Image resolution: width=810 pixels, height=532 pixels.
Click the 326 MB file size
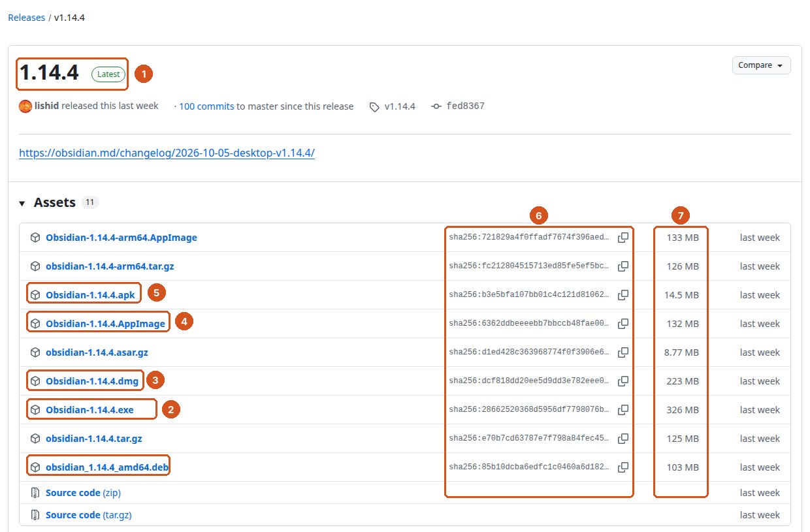pyautogui.click(x=683, y=410)
